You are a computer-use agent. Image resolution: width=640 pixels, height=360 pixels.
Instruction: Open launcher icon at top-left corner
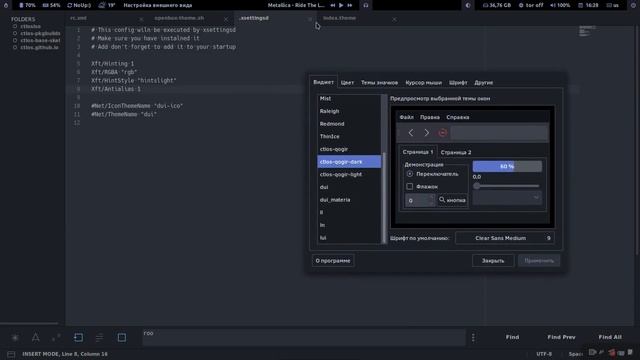6,5
